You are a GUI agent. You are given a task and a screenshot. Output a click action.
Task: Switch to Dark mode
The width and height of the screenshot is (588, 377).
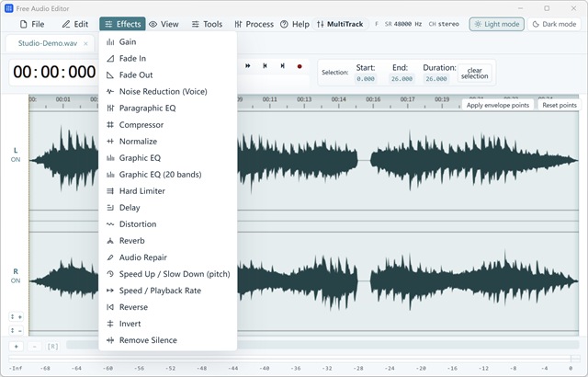click(554, 24)
